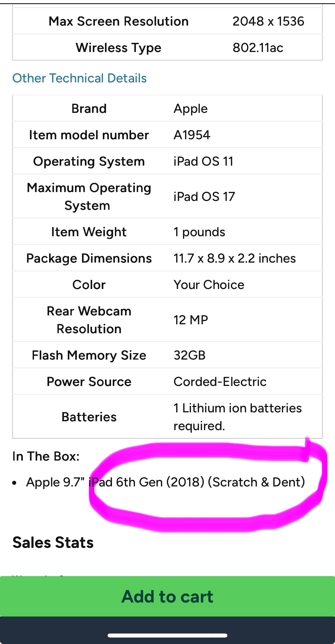Tap the Add to cart button
Image resolution: width=335 pixels, height=644 pixels.
167,596
